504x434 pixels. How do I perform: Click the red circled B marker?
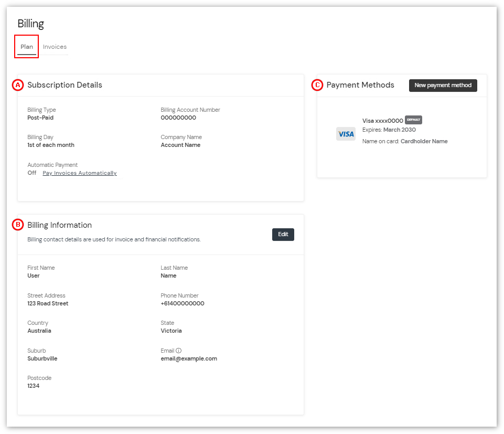[18, 225]
